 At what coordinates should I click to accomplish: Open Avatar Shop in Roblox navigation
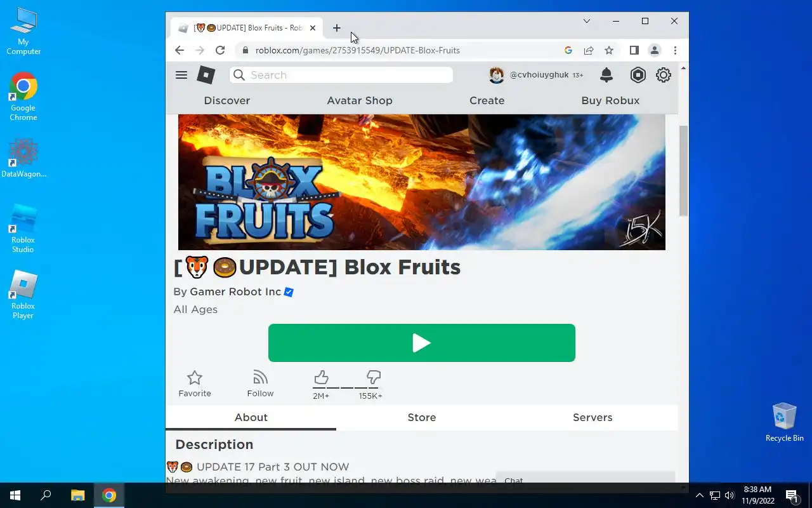[x=360, y=100]
